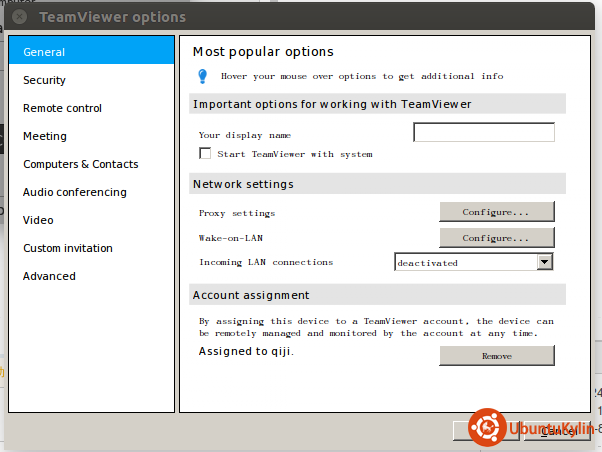Viewport: 602px width, 452px height.
Task: Click the lightbulb hint icon
Action: pos(202,76)
